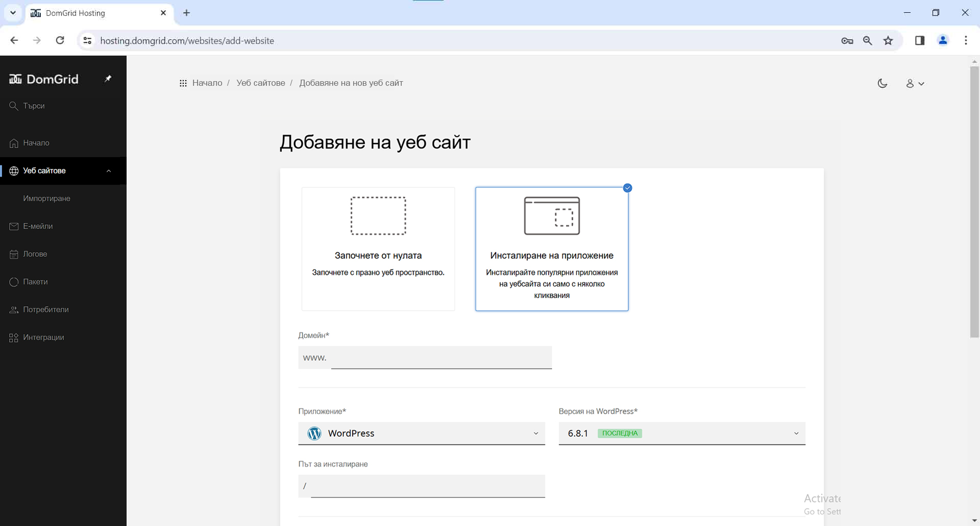
Task: Click the Начало home icon
Action: tap(14, 143)
